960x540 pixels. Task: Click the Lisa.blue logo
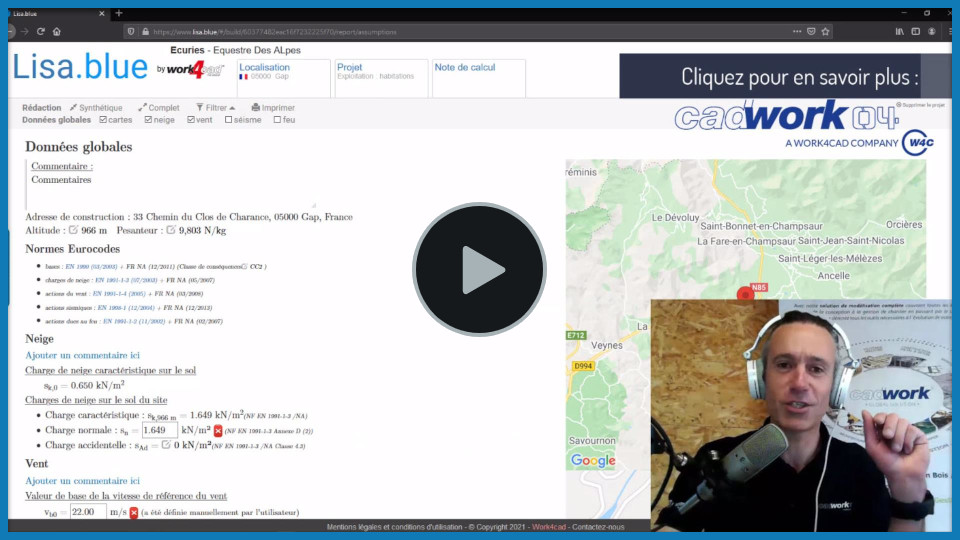(80, 67)
